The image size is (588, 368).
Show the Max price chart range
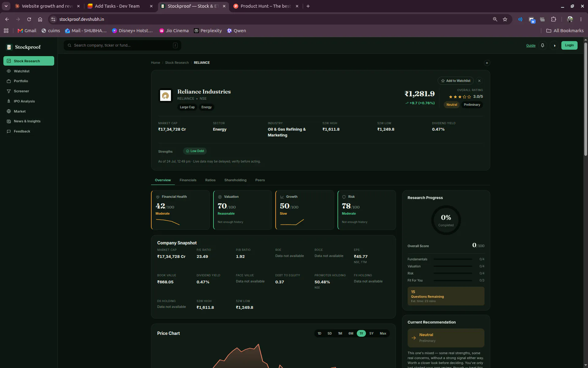tap(383, 333)
